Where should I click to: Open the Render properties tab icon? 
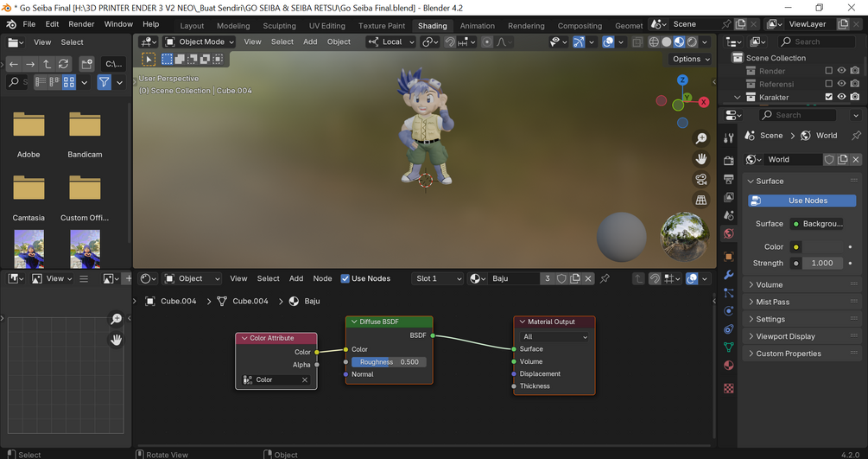pos(728,160)
